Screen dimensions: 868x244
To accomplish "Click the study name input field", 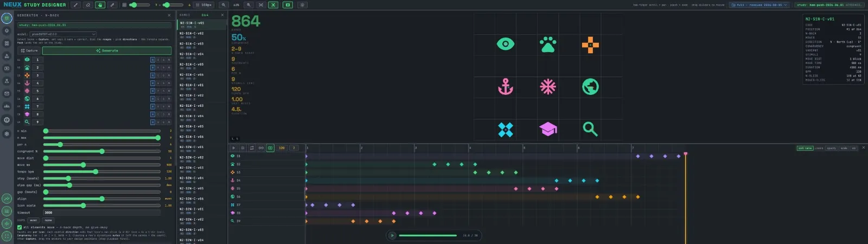I will pyautogui.click(x=94, y=25).
